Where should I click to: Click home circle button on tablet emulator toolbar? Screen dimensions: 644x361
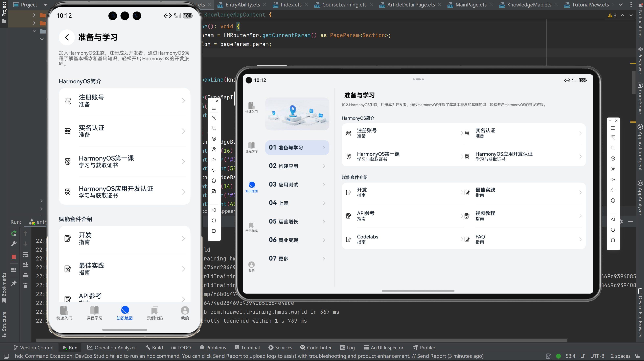(613, 230)
